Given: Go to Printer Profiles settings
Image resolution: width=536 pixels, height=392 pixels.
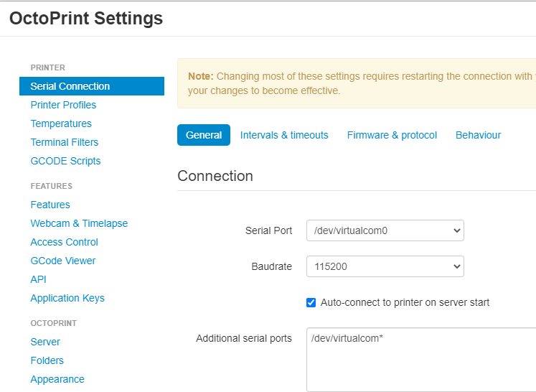Looking at the screenshot, I should click(x=63, y=105).
